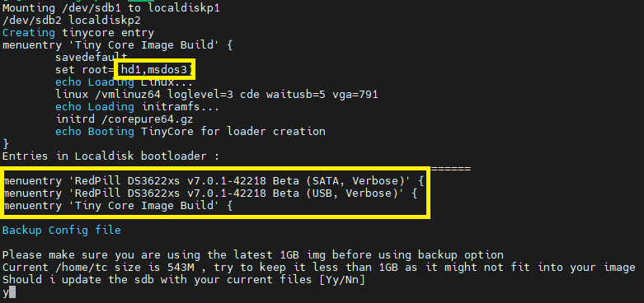Click the 'Please make sure you are using' line
Screen dimensions: 644x303
click(x=253, y=255)
